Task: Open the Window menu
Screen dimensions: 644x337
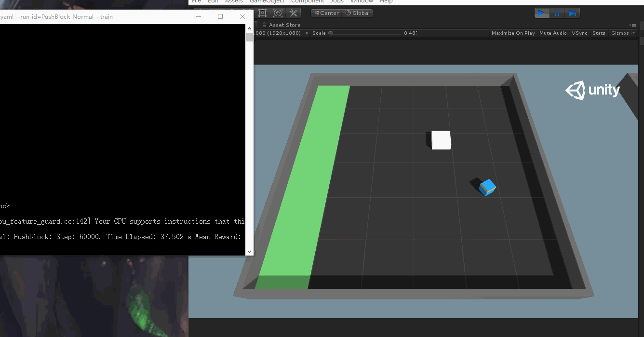Action: point(362,1)
